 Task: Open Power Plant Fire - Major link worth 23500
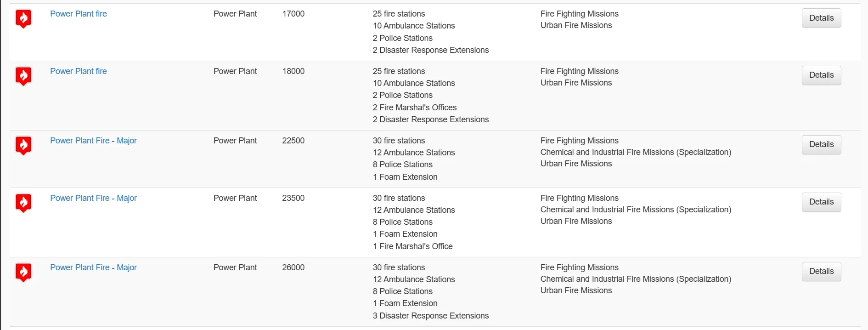point(93,198)
